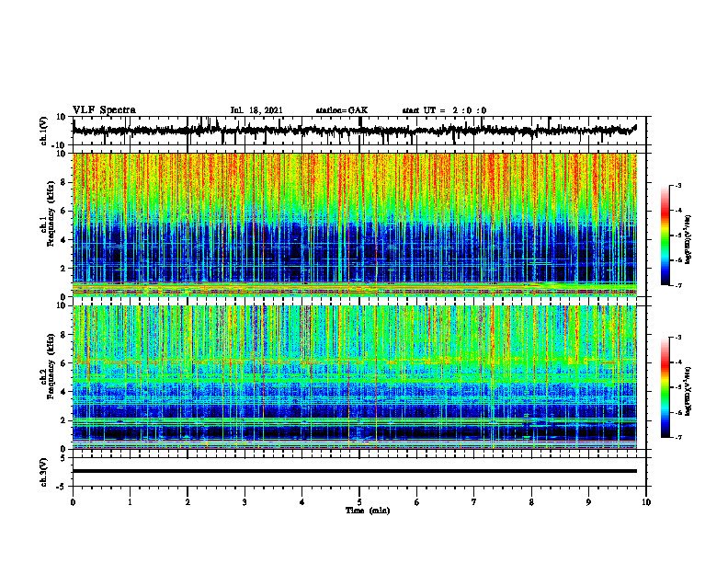
Task: Click the "start UT = 2 : 0 : 0" label
Action: click(x=444, y=110)
